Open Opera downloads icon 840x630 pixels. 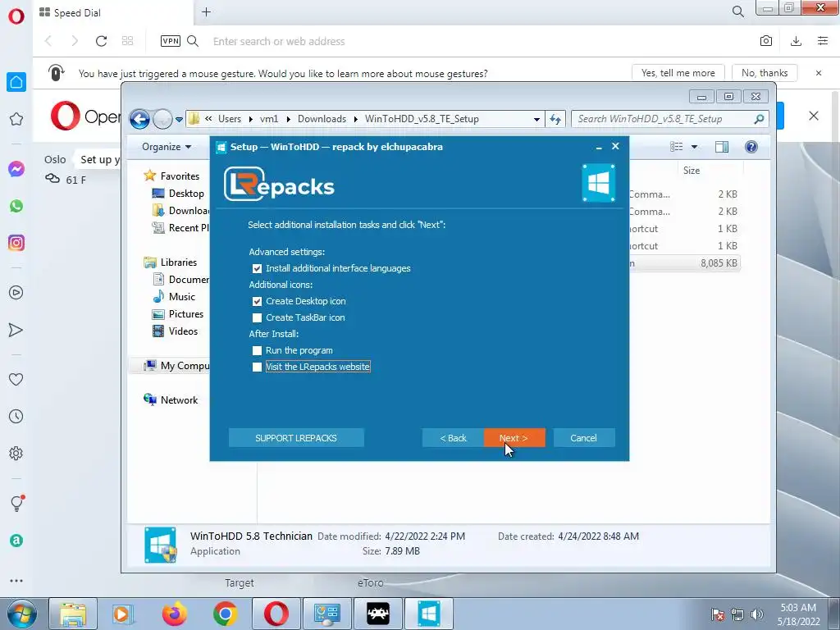click(x=796, y=41)
